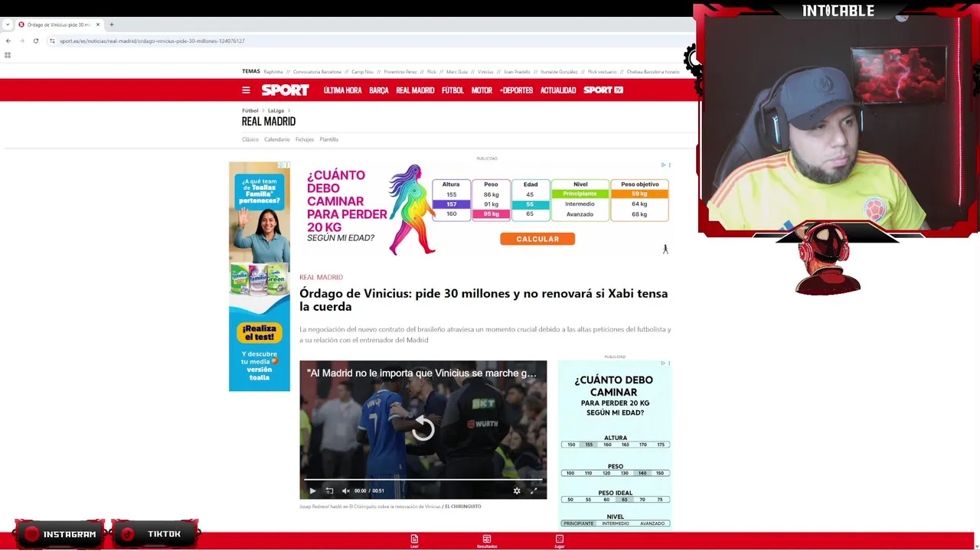Click the video progress bar

point(423,480)
